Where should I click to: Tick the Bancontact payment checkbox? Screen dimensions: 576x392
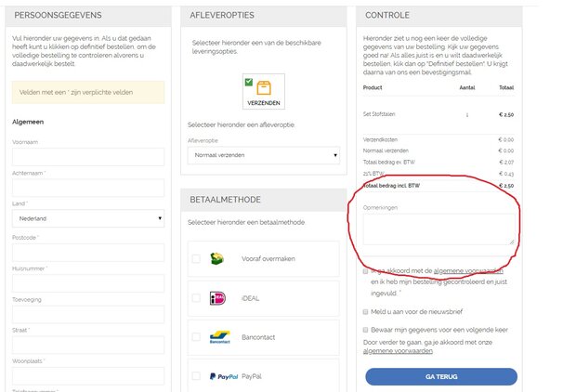coord(196,337)
